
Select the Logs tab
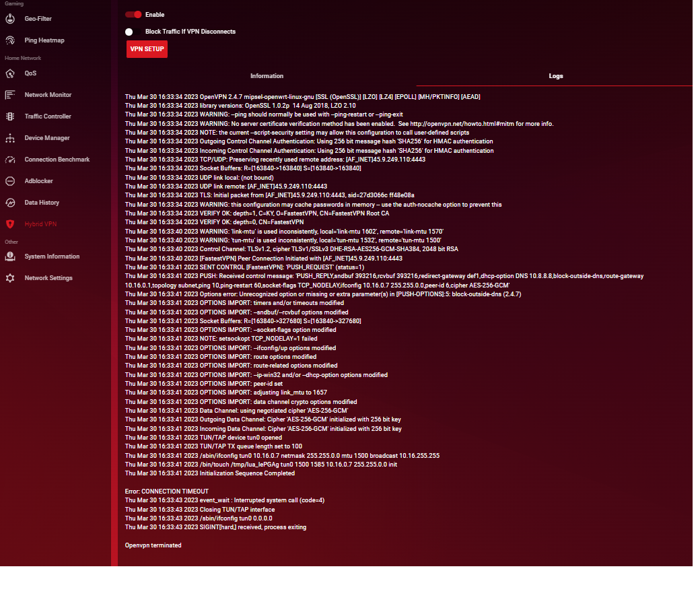point(555,76)
